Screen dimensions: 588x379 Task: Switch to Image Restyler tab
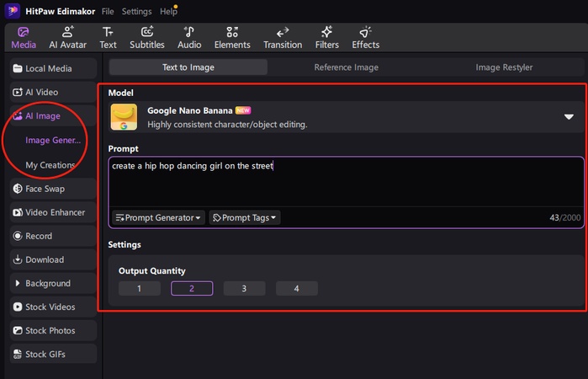coord(504,67)
